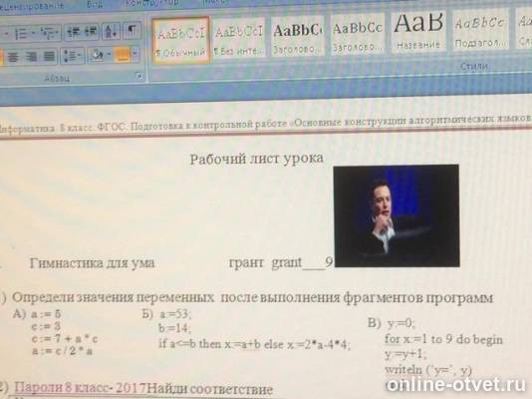The height and width of the screenshot is (399, 532).
Task: Apply the Название style
Action: [x=418, y=31]
